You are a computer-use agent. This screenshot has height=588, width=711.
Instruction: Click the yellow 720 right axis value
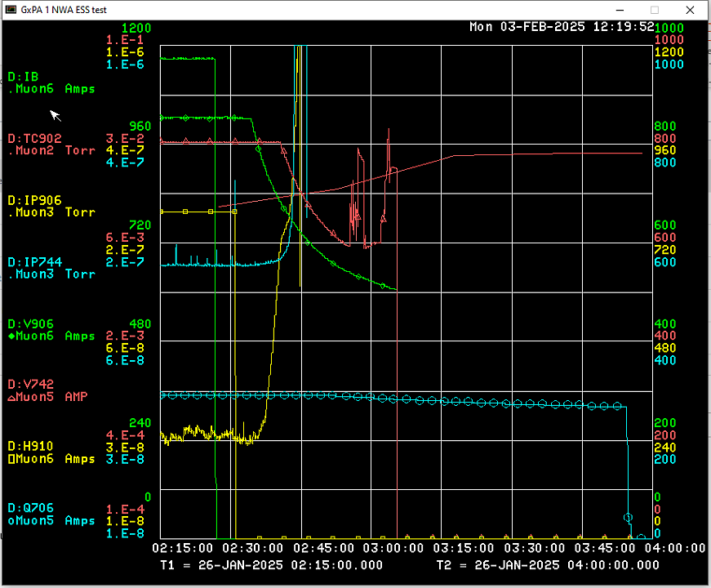point(665,250)
